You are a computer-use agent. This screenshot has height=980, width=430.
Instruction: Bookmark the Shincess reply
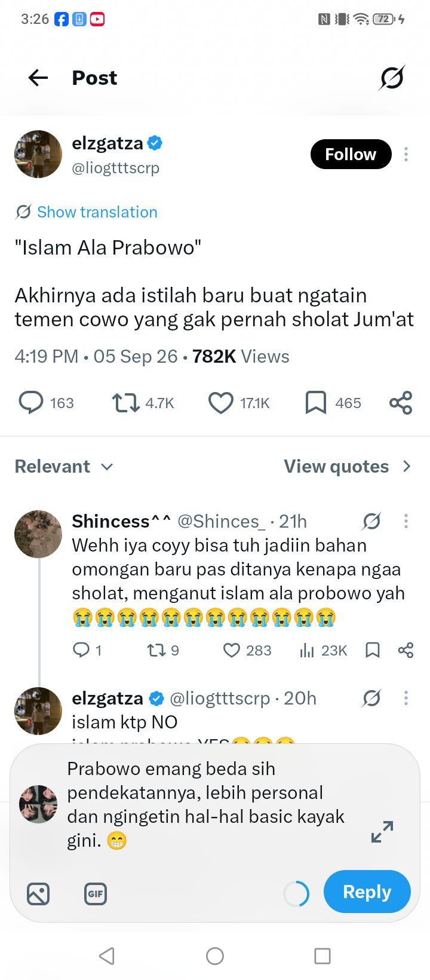pyautogui.click(x=372, y=650)
